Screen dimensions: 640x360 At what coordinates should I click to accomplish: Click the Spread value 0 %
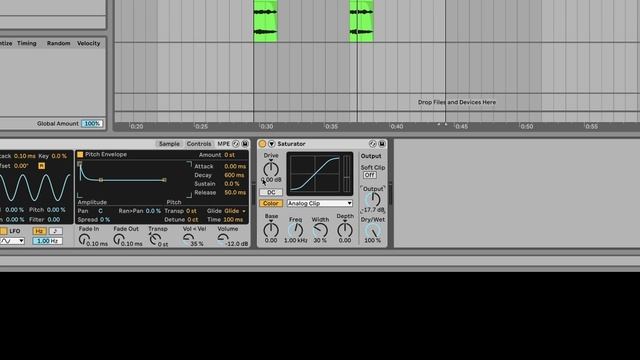(x=105, y=220)
